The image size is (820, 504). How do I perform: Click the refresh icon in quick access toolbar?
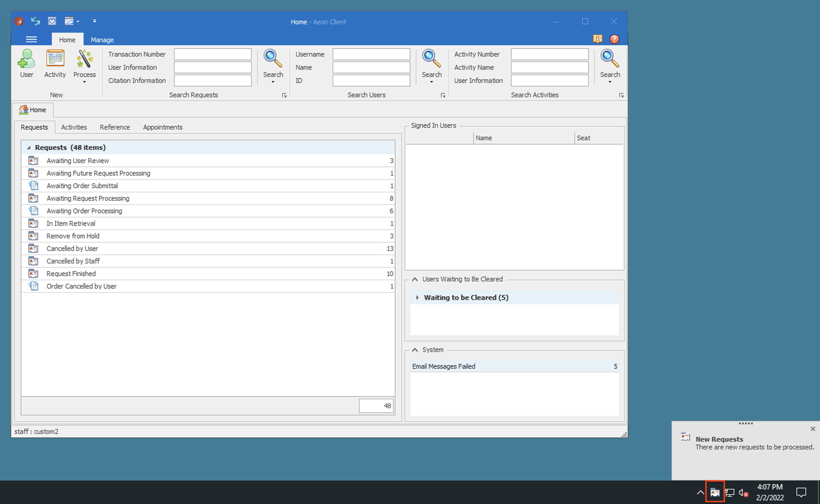coord(35,21)
